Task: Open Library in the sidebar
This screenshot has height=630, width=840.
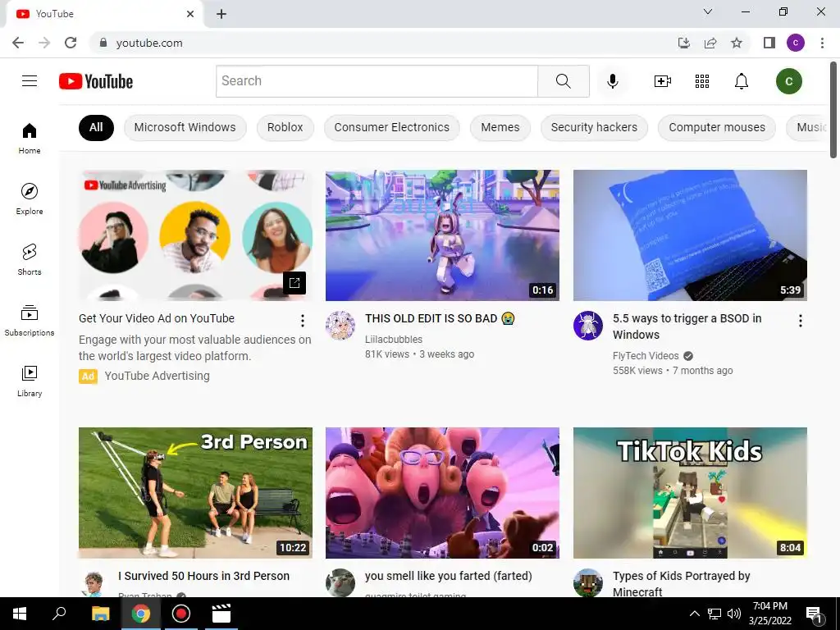Action: coord(30,381)
